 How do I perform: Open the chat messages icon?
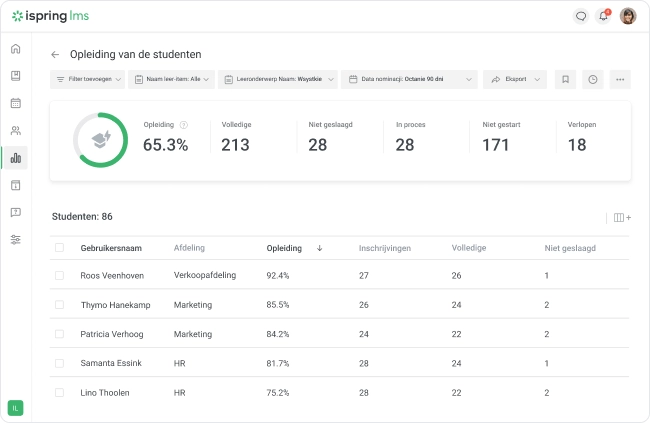581,16
